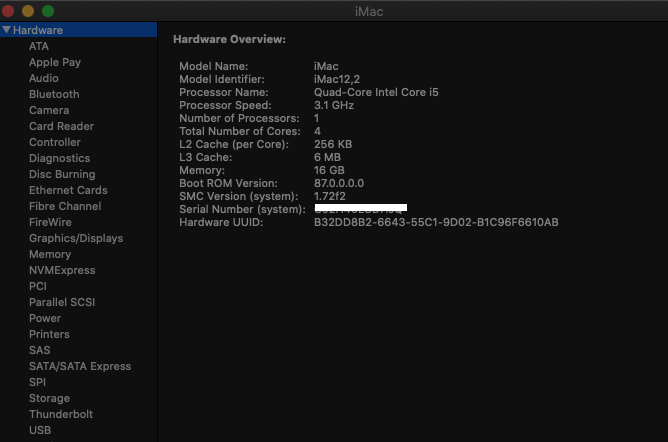Show Storage information
This screenshot has height=442, width=668.
pos(49,398)
